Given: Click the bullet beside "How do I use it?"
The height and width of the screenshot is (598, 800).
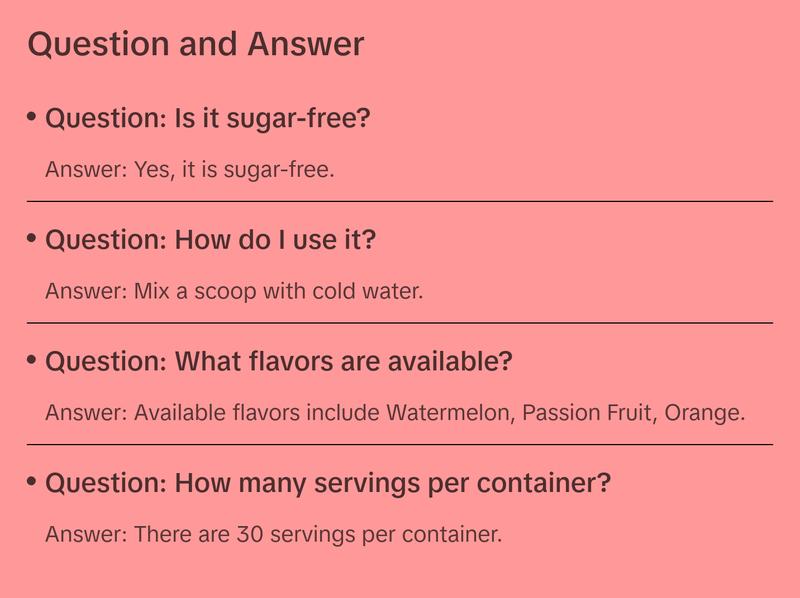Looking at the screenshot, I should (32, 238).
